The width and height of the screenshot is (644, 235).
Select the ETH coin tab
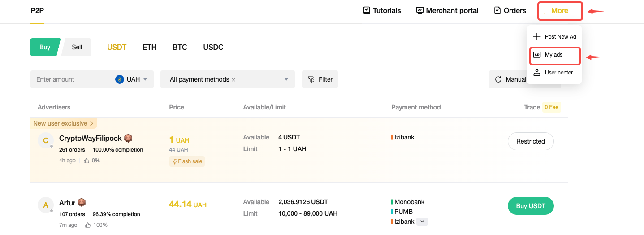click(149, 47)
